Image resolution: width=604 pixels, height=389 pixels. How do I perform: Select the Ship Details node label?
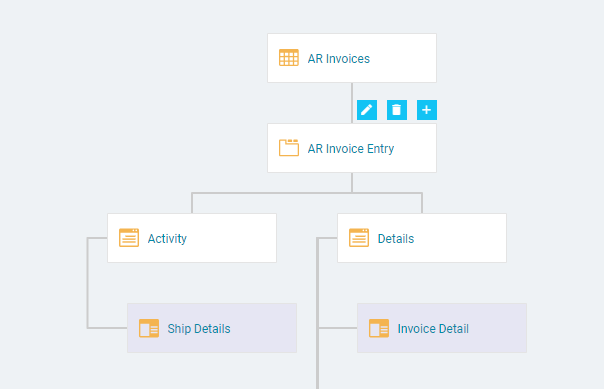tap(199, 329)
